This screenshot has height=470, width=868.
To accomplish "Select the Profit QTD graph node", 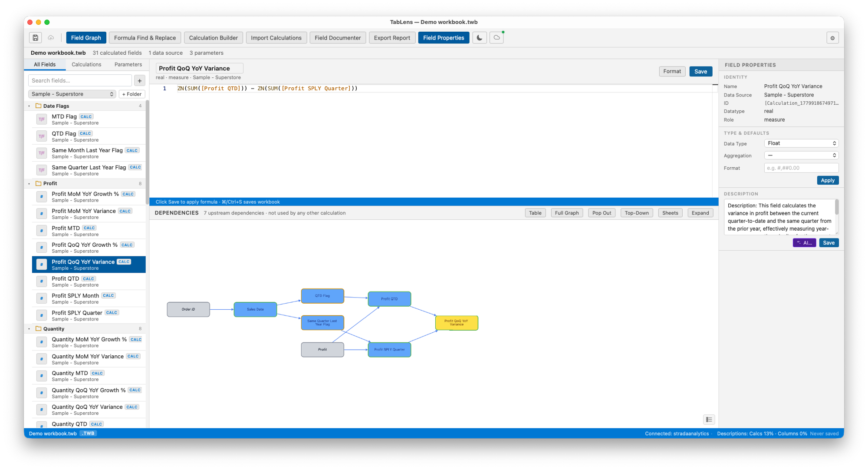I will [x=389, y=299].
